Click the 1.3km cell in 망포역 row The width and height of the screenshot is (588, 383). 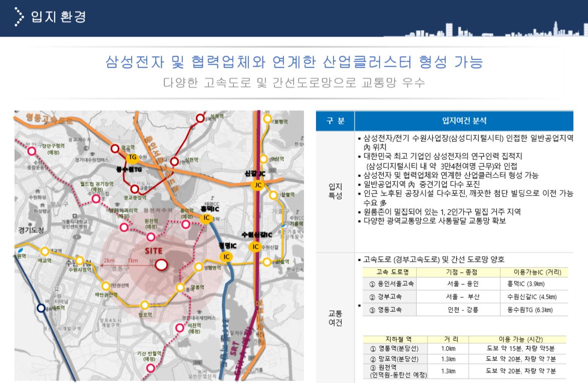click(448, 359)
